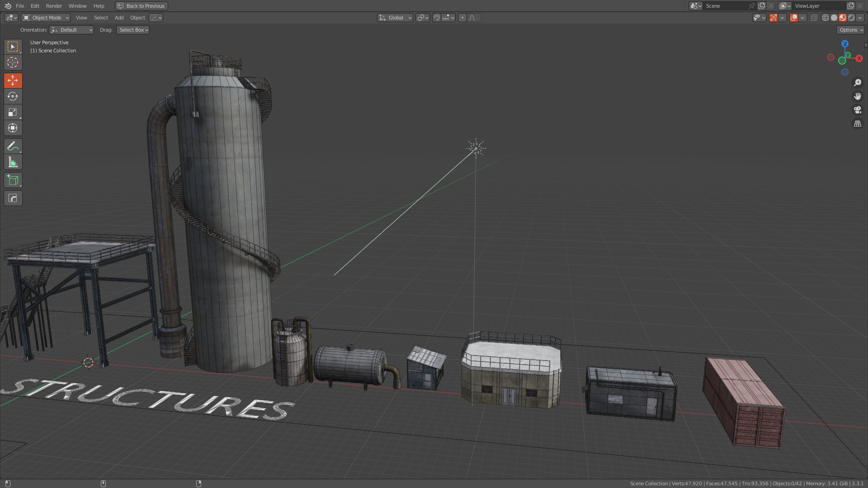Screen dimensions: 868x488
Task: Enable proportional editing
Action: tap(462, 18)
